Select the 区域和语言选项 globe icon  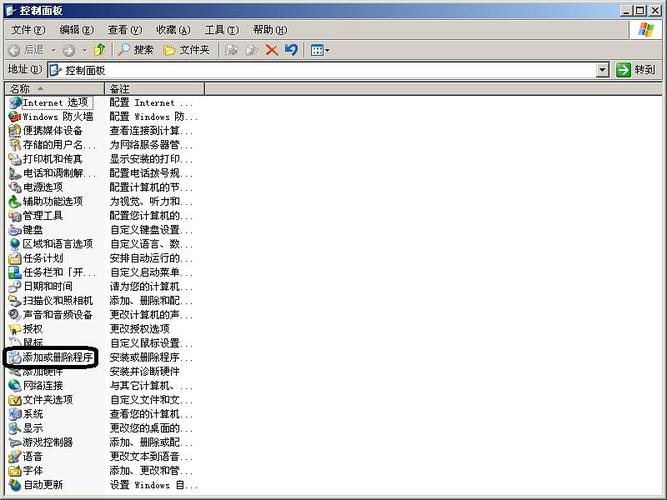point(15,244)
